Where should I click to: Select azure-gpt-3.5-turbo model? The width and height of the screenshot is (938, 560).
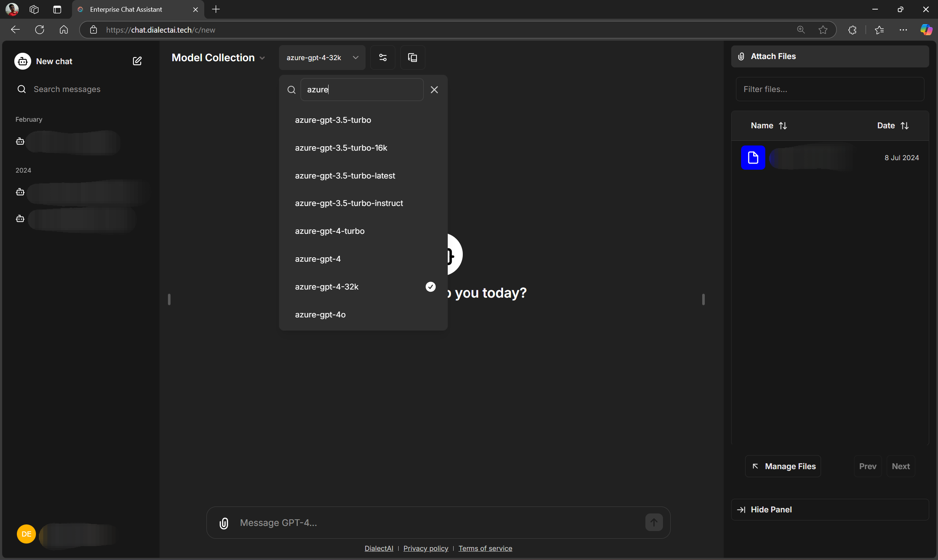(363, 120)
